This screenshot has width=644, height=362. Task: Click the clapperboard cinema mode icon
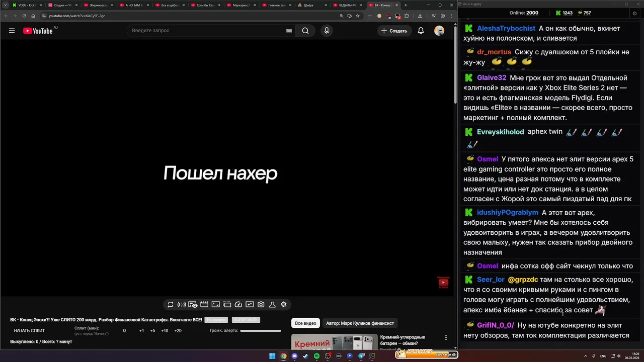pos(204,305)
